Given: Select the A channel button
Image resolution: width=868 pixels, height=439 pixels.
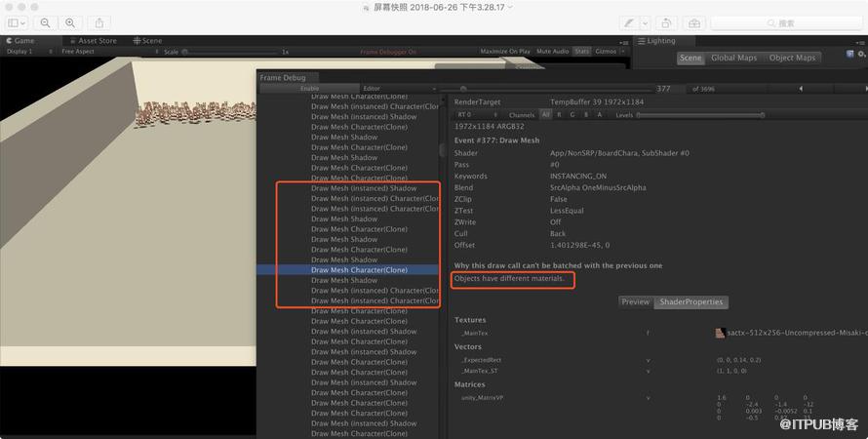Looking at the screenshot, I should tap(600, 115).
